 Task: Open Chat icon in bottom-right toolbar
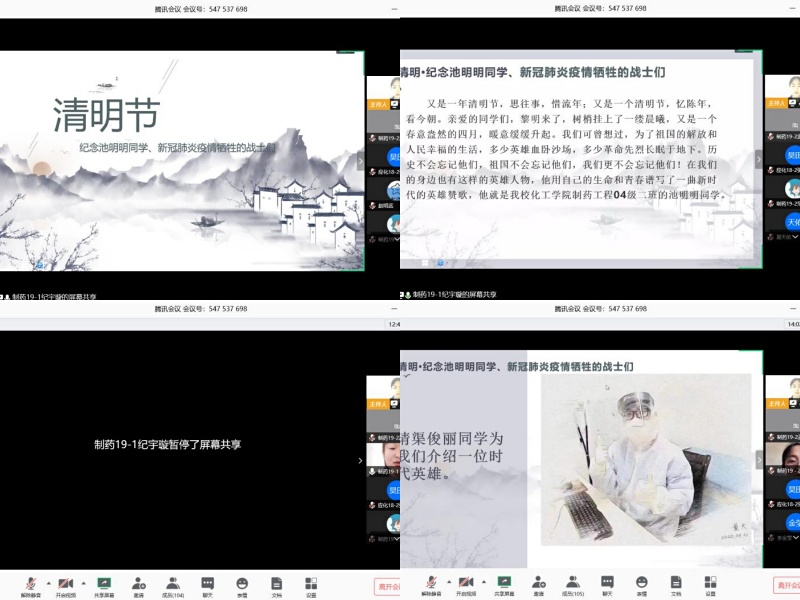point(607,583)
